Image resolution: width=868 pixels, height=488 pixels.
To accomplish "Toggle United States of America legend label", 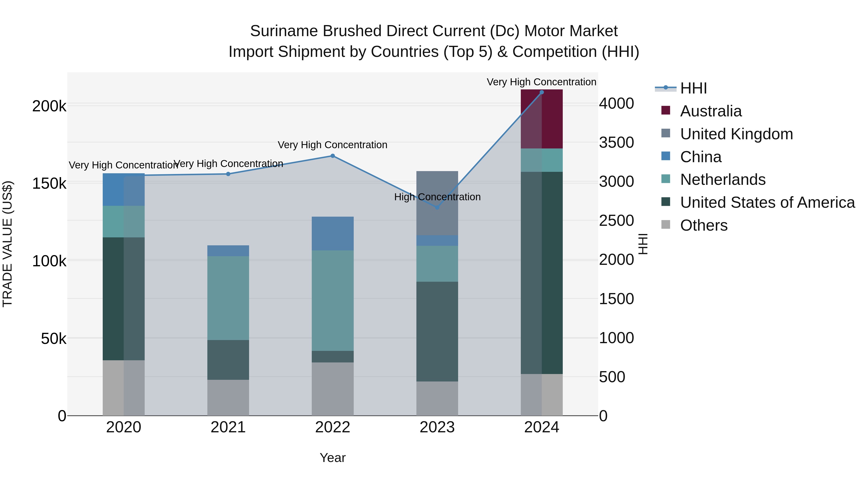I will tap(768, 202).
